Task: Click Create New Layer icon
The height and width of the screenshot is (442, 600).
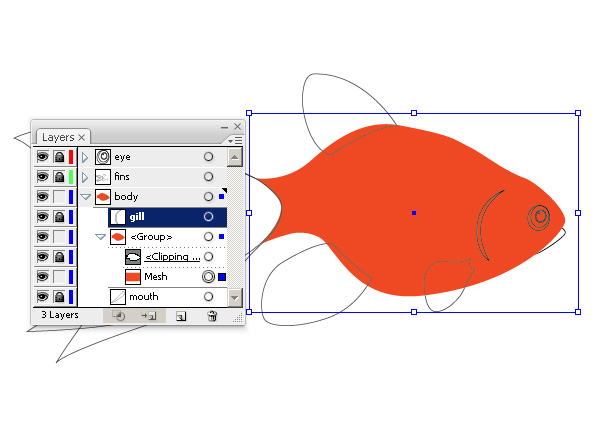Action: 181,316
